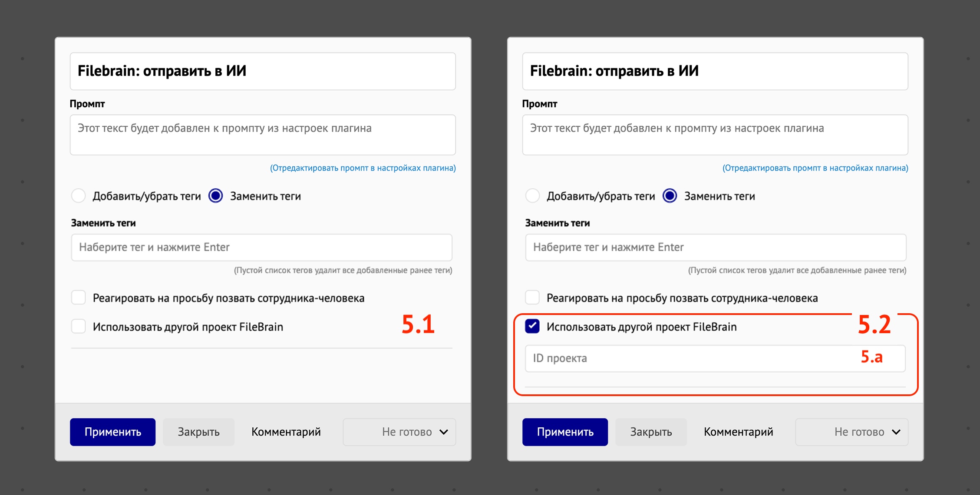980x495 pixels.
Task: Click the prompt text area in right dialog
Action: (716, 135)
